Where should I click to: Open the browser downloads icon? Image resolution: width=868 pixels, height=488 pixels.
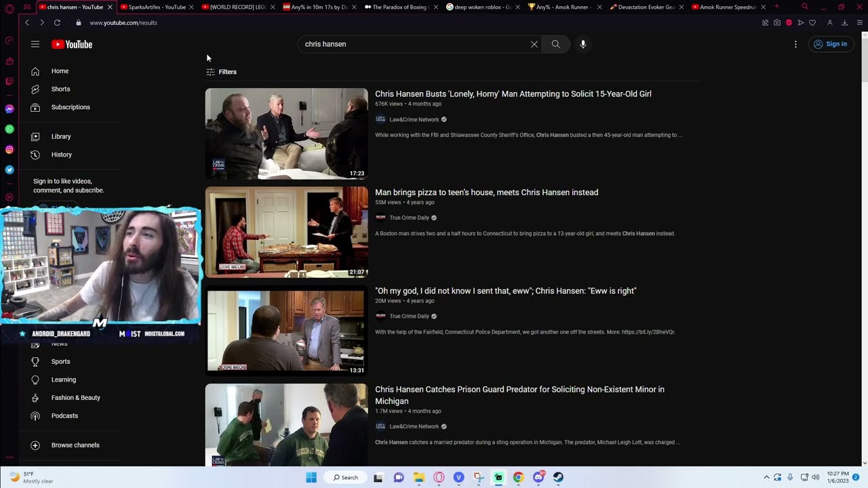click(845, 22)
